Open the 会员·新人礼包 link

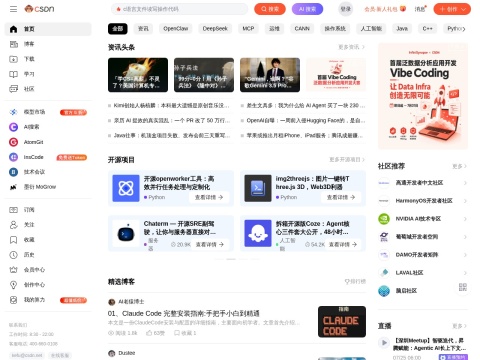coord(385,9)
